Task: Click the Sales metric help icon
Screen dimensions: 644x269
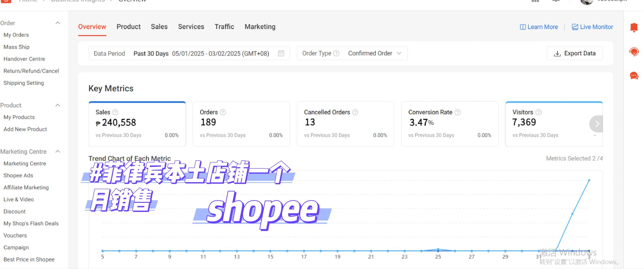Action: click(x=115, y=112)
